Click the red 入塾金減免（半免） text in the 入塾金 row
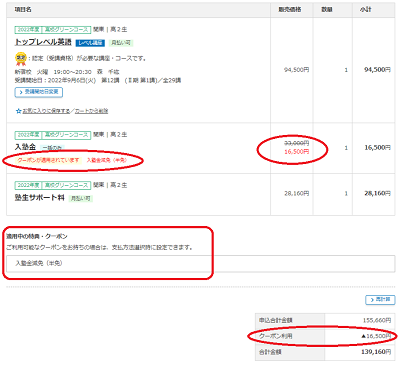The image size is (398, 365). point(107,160)
